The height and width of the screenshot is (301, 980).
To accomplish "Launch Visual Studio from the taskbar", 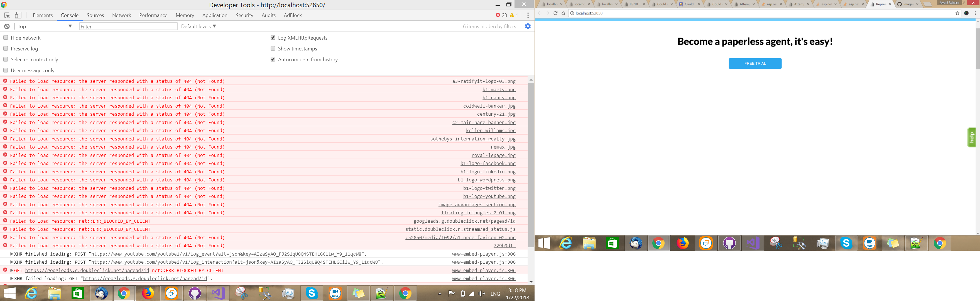I will pos(218,293).
